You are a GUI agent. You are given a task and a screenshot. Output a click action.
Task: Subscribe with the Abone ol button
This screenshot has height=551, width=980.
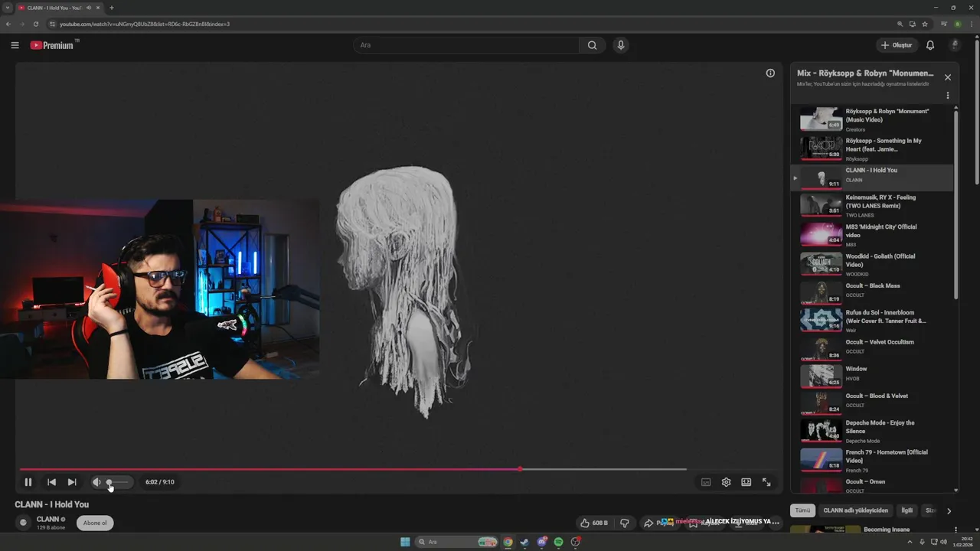point(95,523)
